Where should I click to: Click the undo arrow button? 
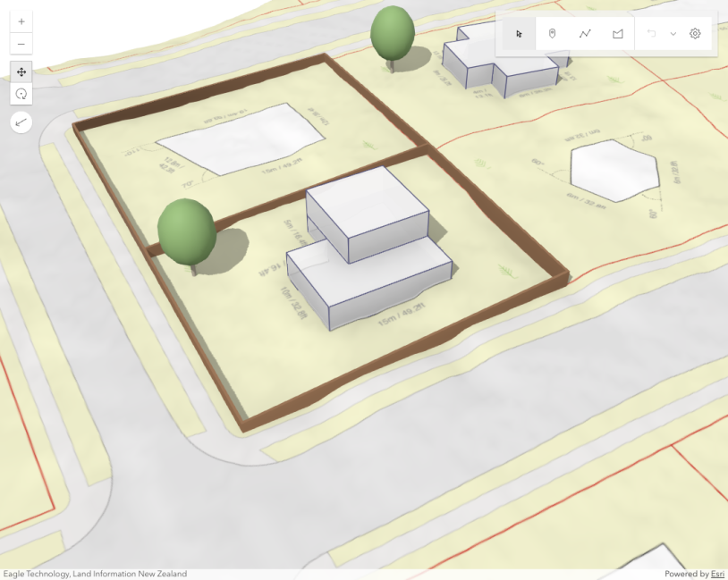651,34
